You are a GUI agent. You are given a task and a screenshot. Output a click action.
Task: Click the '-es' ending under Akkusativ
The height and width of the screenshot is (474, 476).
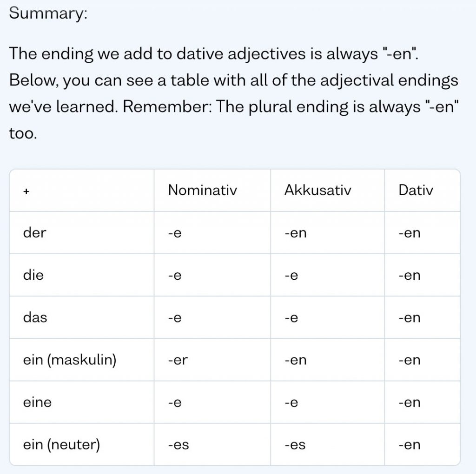pos(295,445)
